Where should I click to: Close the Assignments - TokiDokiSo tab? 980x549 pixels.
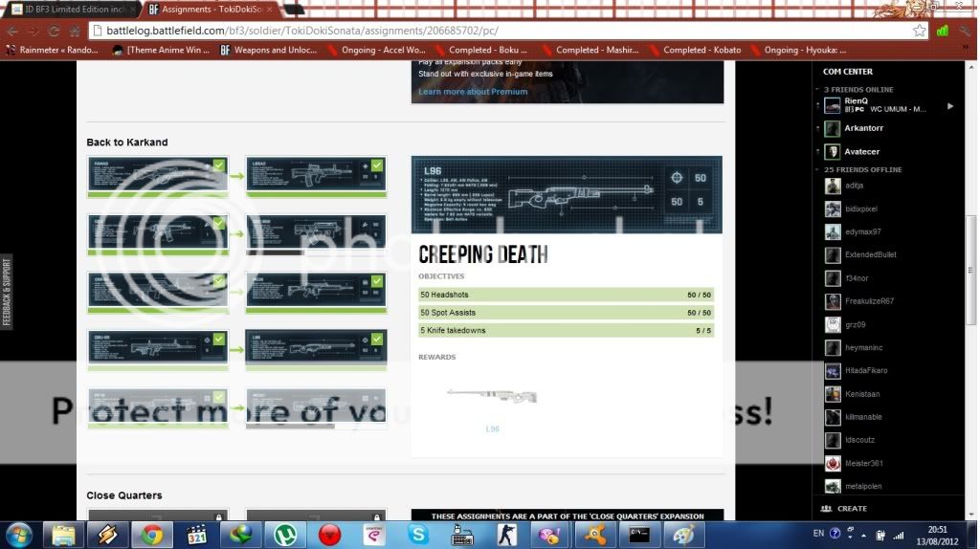(x=270, y=10)
